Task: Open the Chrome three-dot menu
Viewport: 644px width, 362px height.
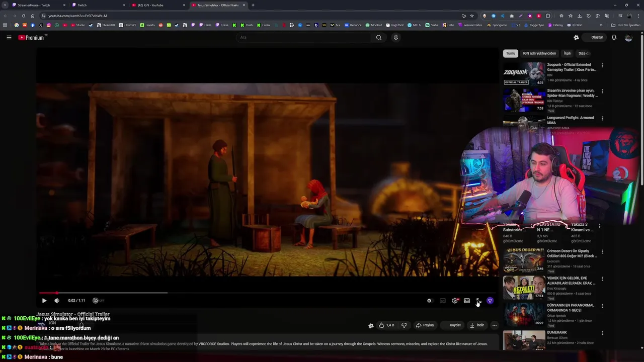Action: tap(638, 16)
